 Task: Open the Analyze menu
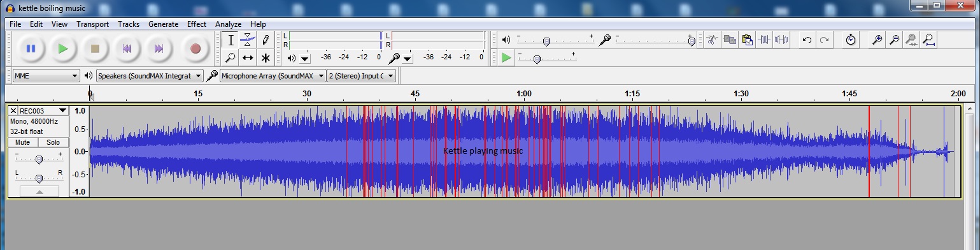coord(228,24)
